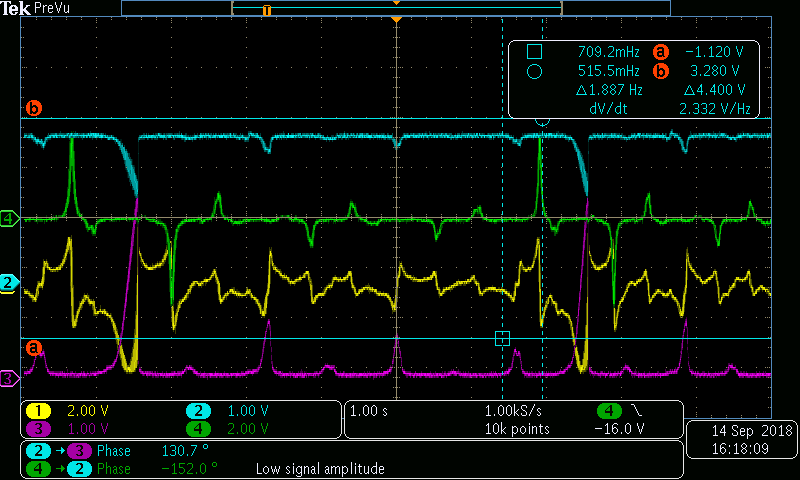Click the record view bar at the top
The width and height of the screenshot is (800, 480).
point(396,8)
